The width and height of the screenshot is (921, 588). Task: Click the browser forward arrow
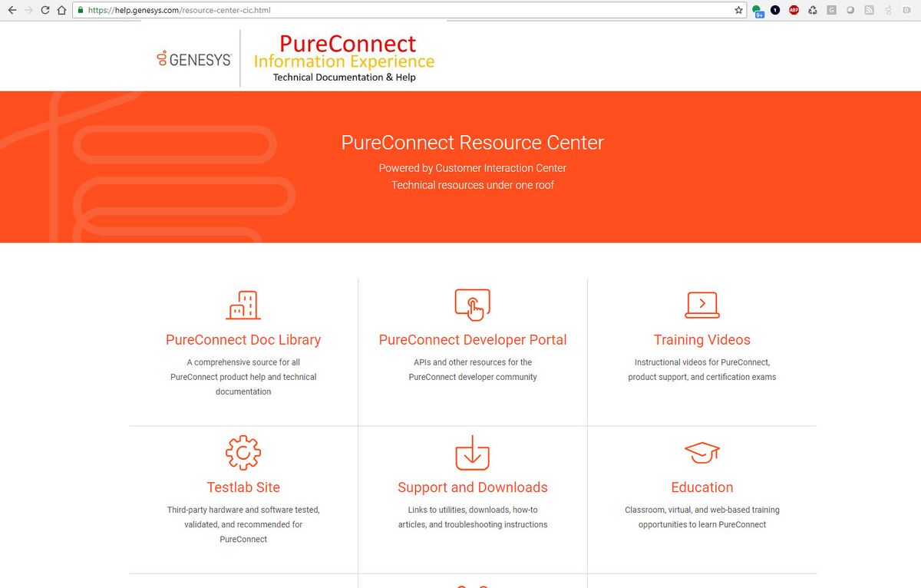tap(28, 11)
